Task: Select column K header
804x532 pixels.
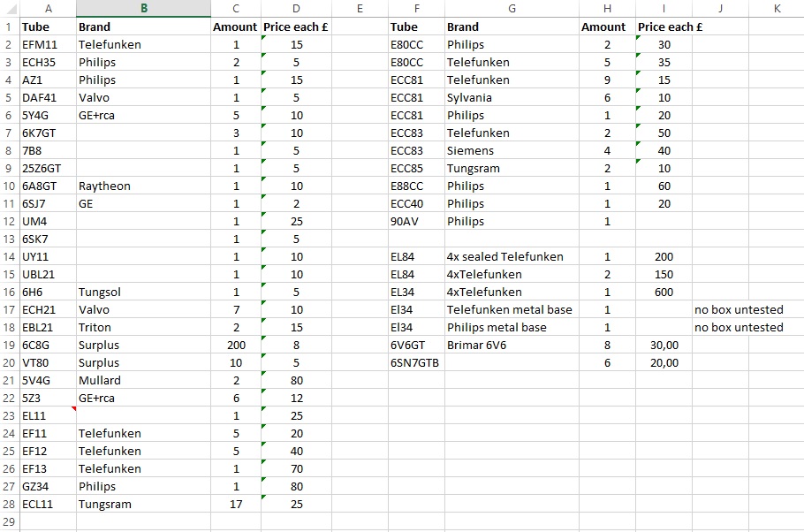Action: (777, 8)
